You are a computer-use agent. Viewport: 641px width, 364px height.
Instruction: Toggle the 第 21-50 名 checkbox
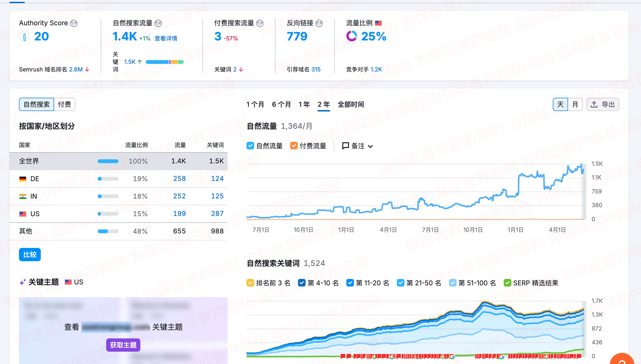401,283
